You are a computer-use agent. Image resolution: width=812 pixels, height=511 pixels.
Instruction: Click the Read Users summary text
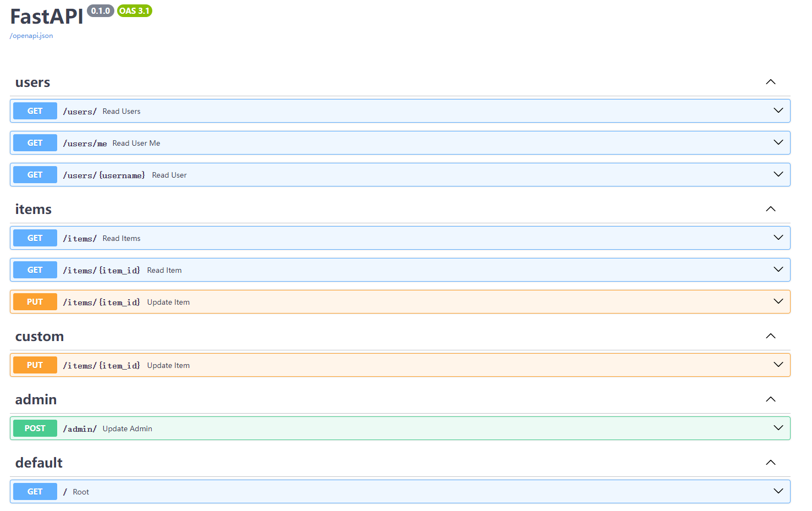pyautogui.click(x=121, y=111)
